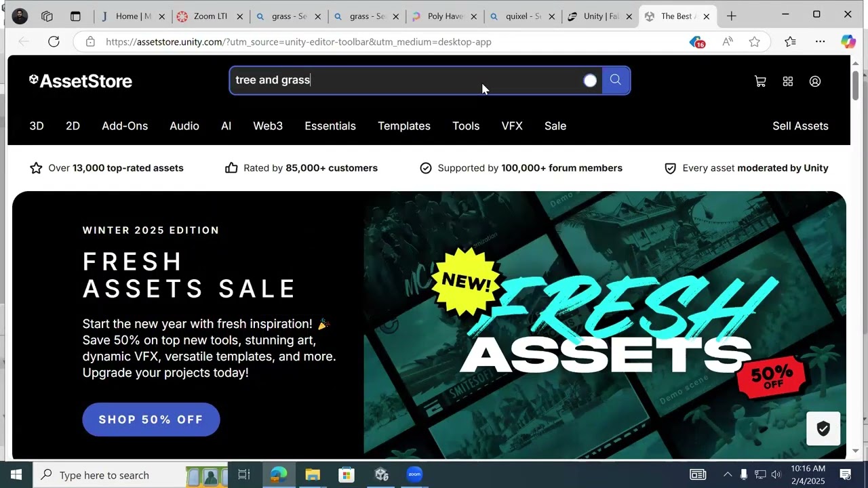
Task: Open a new browser tab
Action: click(731, 16)
